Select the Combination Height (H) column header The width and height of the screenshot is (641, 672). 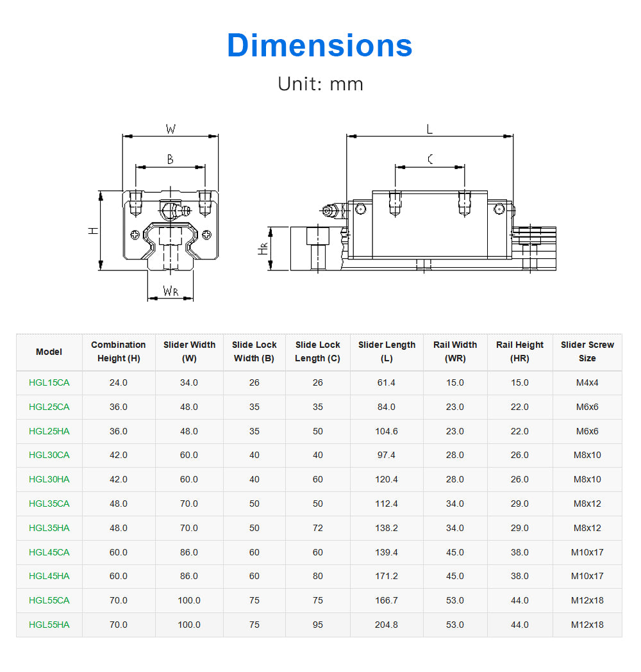[x=119, y=352]
